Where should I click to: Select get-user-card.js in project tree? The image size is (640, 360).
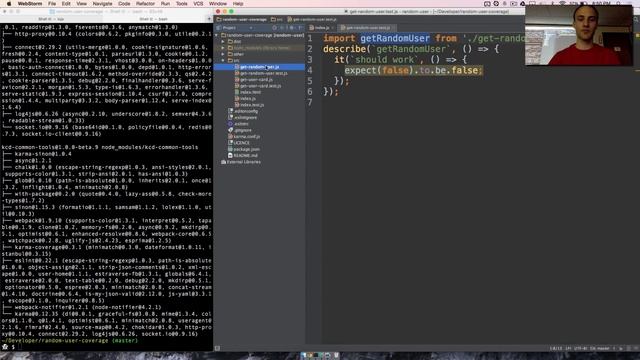pos(256,80)
